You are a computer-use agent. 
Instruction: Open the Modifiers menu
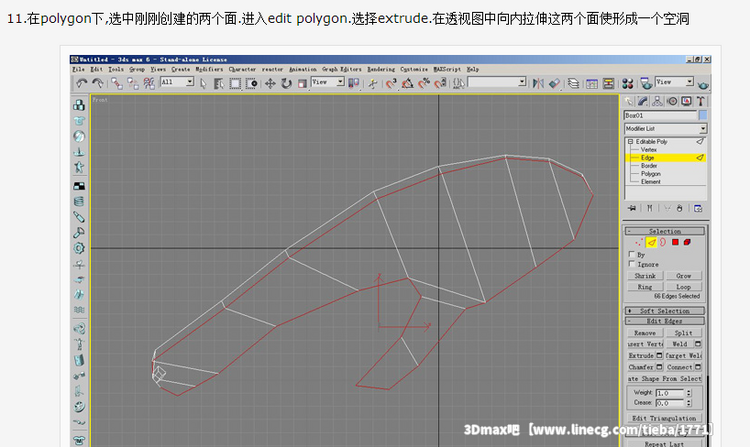[209, 69]
